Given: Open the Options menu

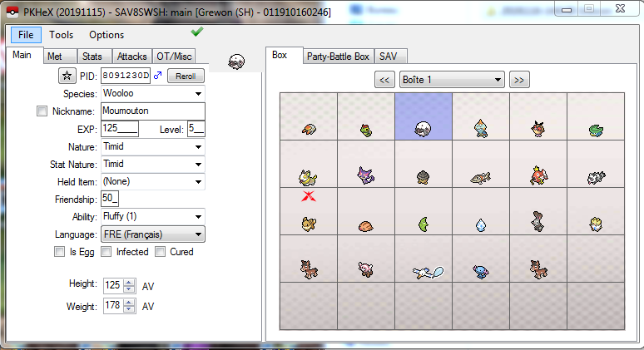Looking at the screenshot, I should (x=107, y=35).
